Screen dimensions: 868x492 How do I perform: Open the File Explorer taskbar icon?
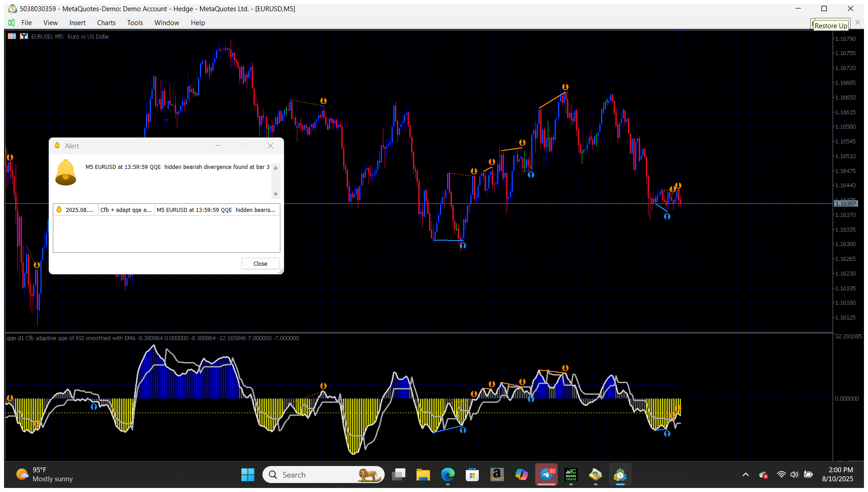(423, 475)
